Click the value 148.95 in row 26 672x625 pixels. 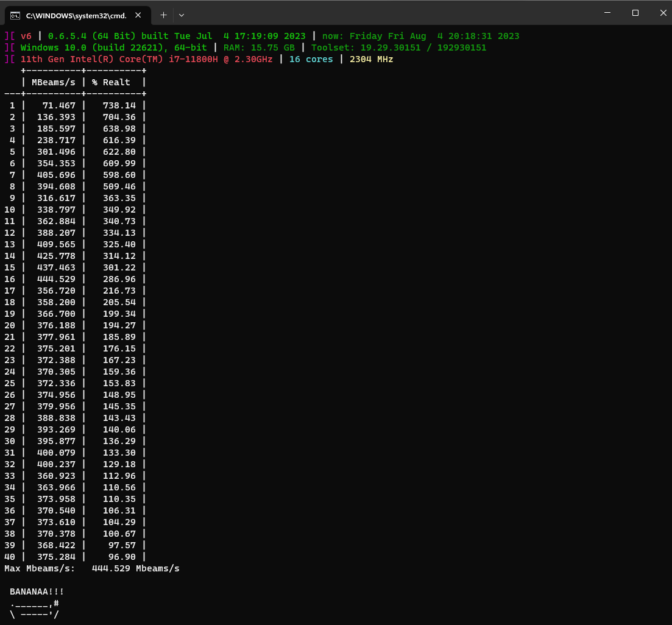(119, 395)
